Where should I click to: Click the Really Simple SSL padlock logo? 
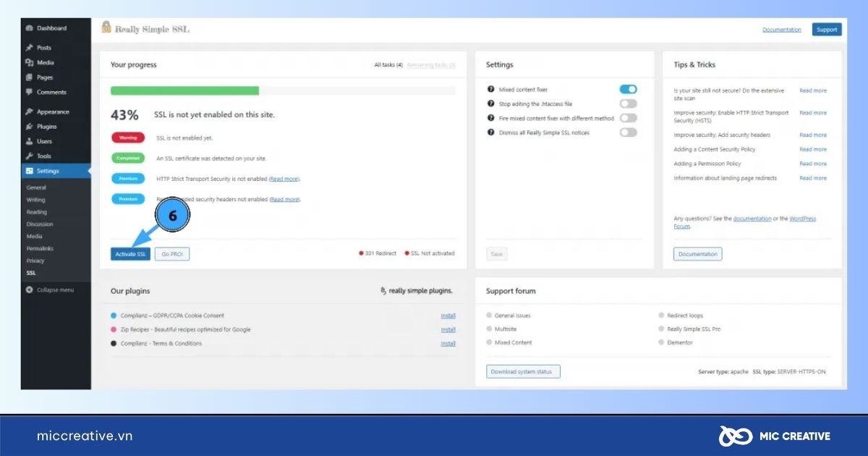(x=106, y=28)
